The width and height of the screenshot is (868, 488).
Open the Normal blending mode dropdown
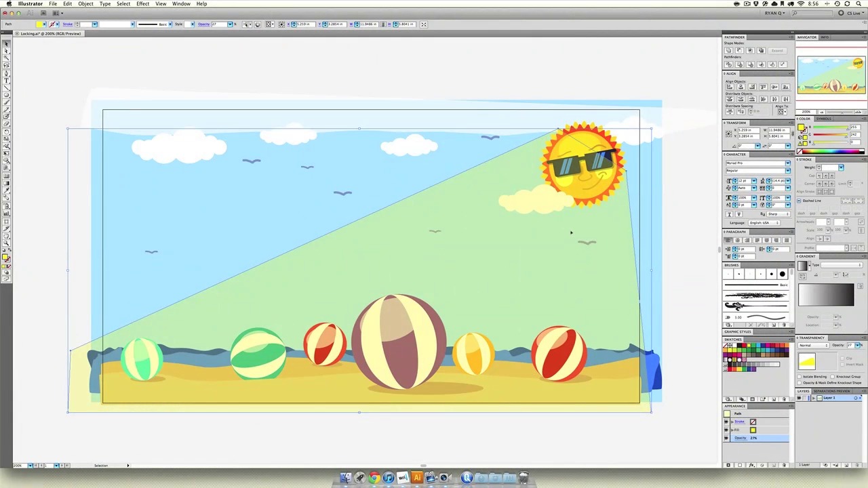click(x=814, y=345)
